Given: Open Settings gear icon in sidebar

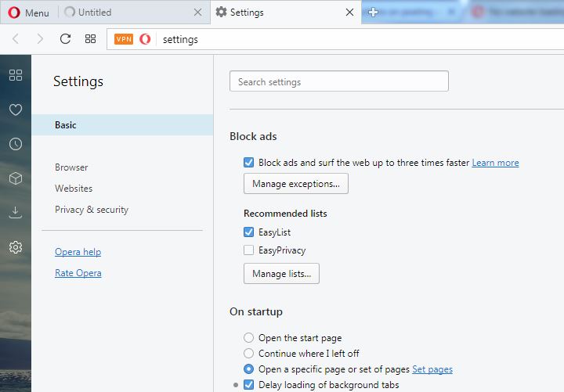Looking at the screenshot, I should tap(16, 247).
